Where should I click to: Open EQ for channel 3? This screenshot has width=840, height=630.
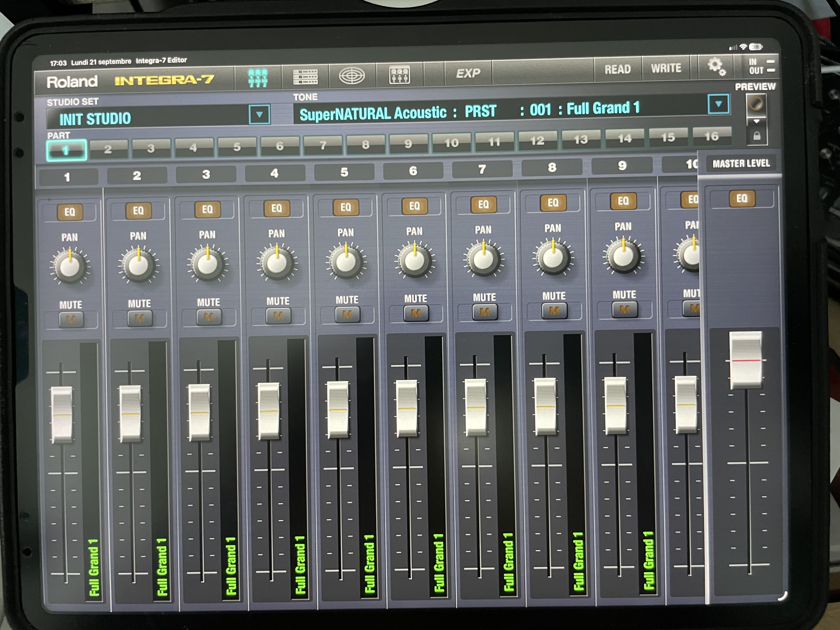click(207, 209)
